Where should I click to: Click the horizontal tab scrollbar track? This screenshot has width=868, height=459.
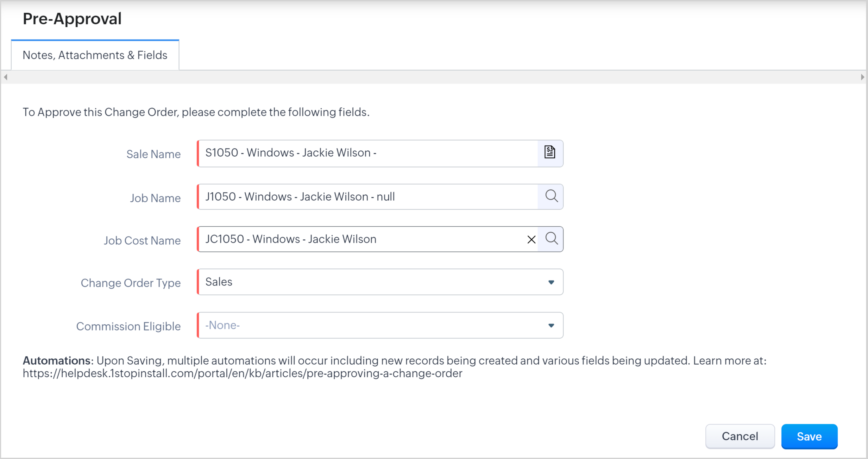434,77
